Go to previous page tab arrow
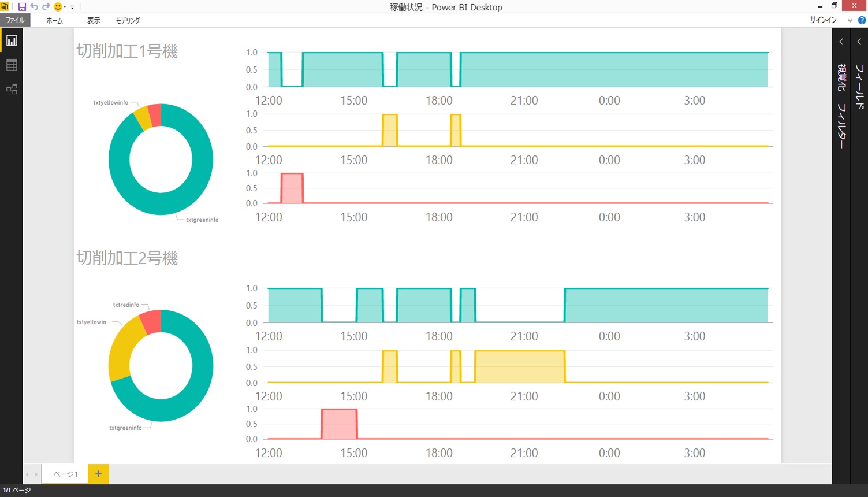 [x=27, y=474]
